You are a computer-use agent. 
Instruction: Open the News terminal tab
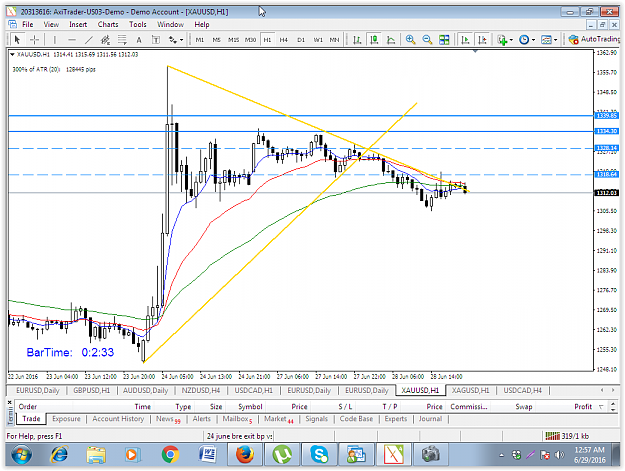pyautogui.click(x=168, y=419)
